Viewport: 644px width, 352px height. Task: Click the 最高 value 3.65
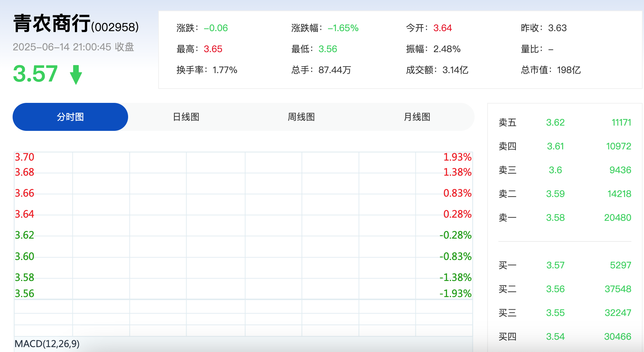213,49
